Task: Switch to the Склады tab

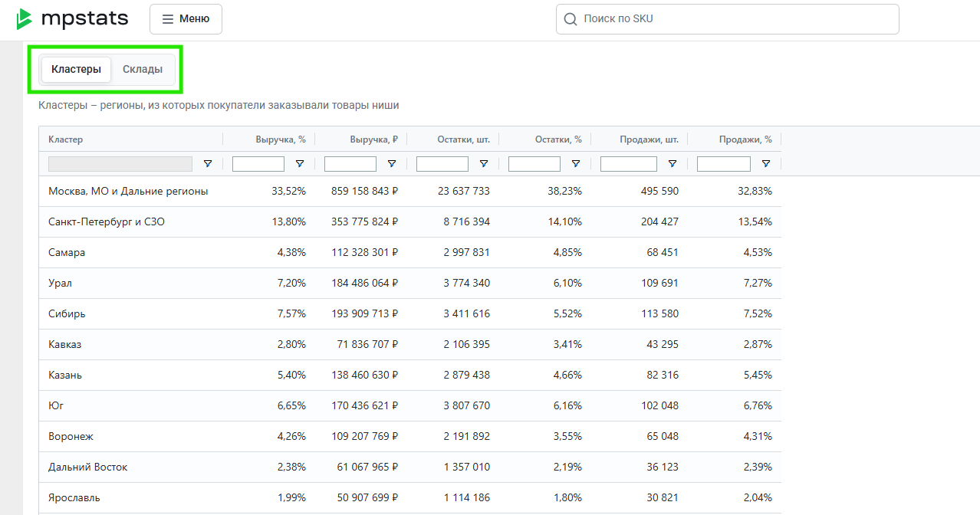Action: click(143, 70)
